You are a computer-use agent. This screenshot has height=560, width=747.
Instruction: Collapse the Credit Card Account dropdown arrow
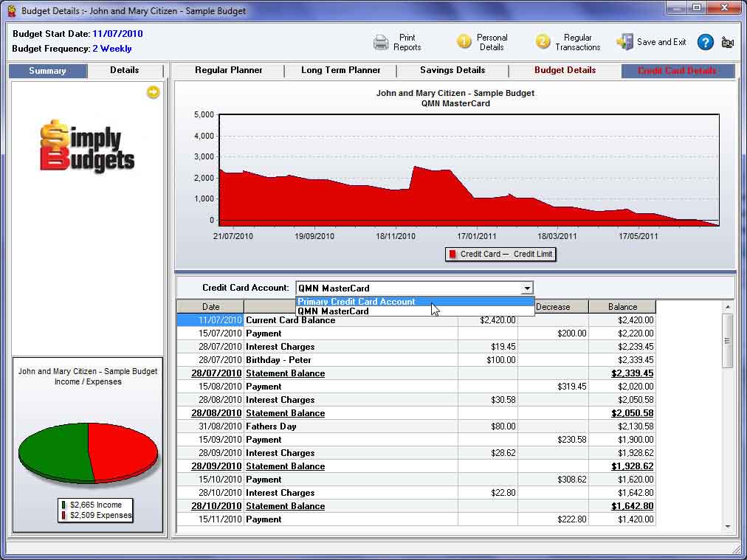coord(527,288)
